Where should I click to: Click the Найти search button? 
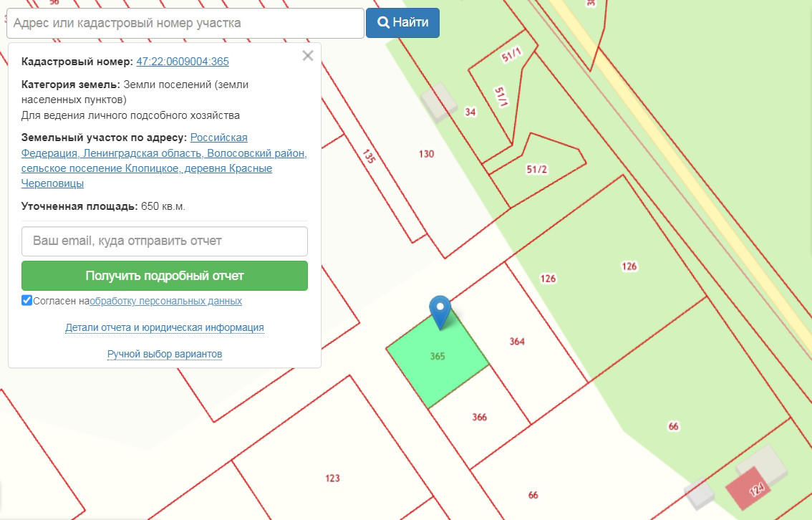402,23
